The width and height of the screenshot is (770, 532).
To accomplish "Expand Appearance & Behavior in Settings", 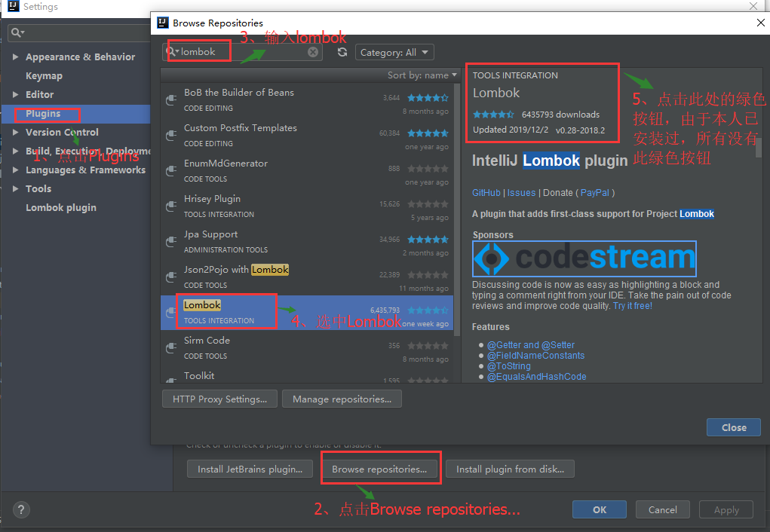I will tap(15, 57).
